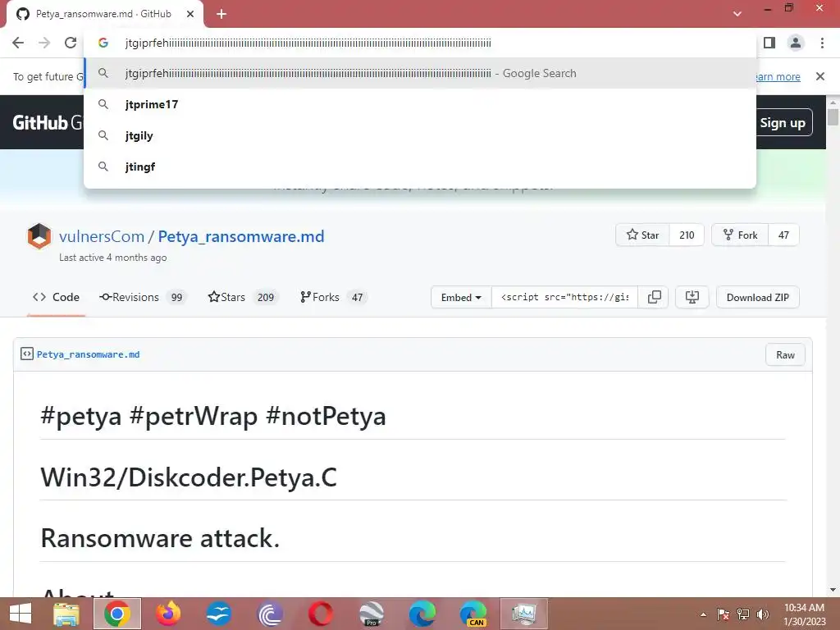Click the Ransomware attack. heading
This screenshot has height=630, width=840.
coord(160,538)
